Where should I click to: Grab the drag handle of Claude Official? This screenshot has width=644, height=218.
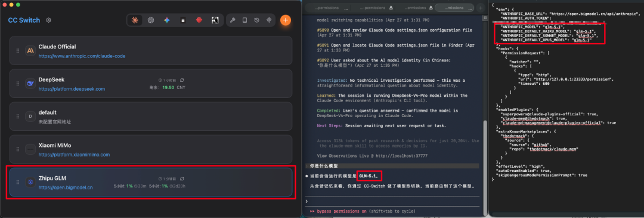point(18,51)
